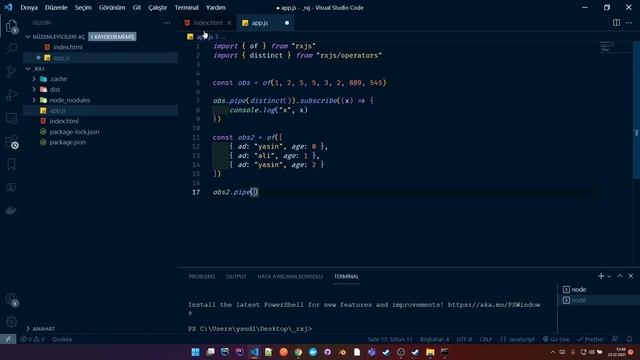640x360 pixels.
Task: Switch to the index.html editor tab
Action: pos(208,23)
